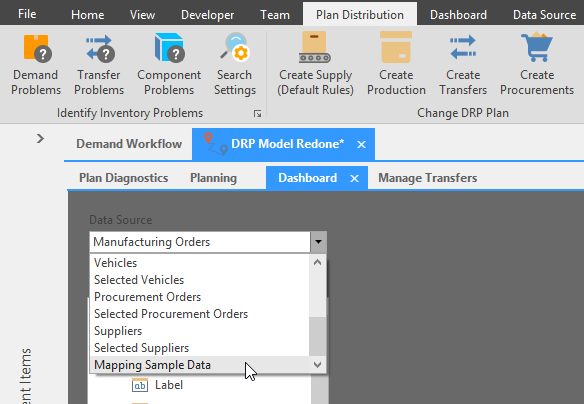Open the Plan Diagnostics sub-tab
Image resolution: width=584 pixels, height=404 pixels.
coord(123,178)
